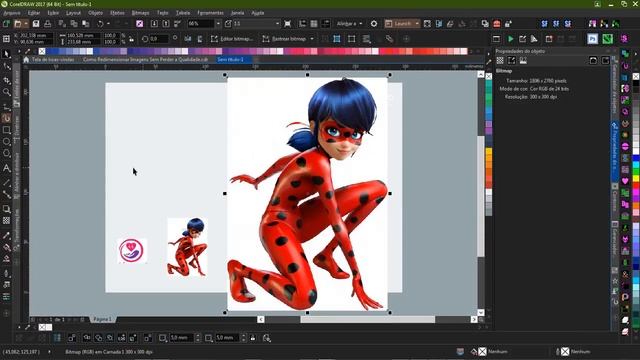
Task: Expand the Open folder dropdown arrow
Action: click(26, 24)
